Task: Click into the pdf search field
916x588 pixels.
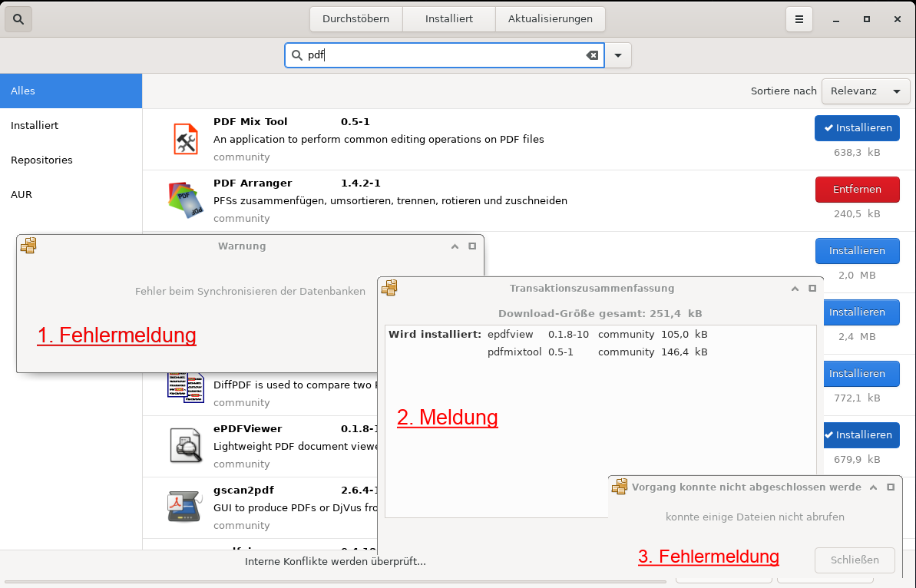Action: pyautogui.click(x=444, y=55)
